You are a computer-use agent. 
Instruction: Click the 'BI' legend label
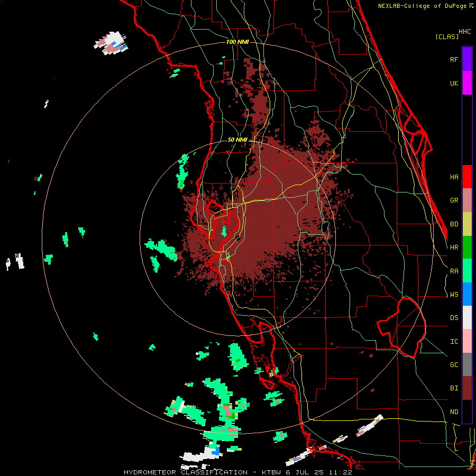tap(454, 388)
